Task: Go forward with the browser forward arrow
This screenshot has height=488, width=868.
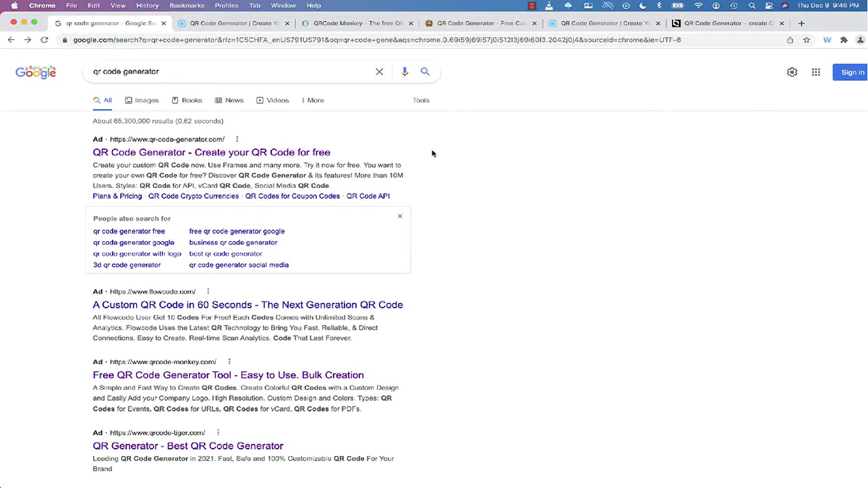Action: [28, 40]
